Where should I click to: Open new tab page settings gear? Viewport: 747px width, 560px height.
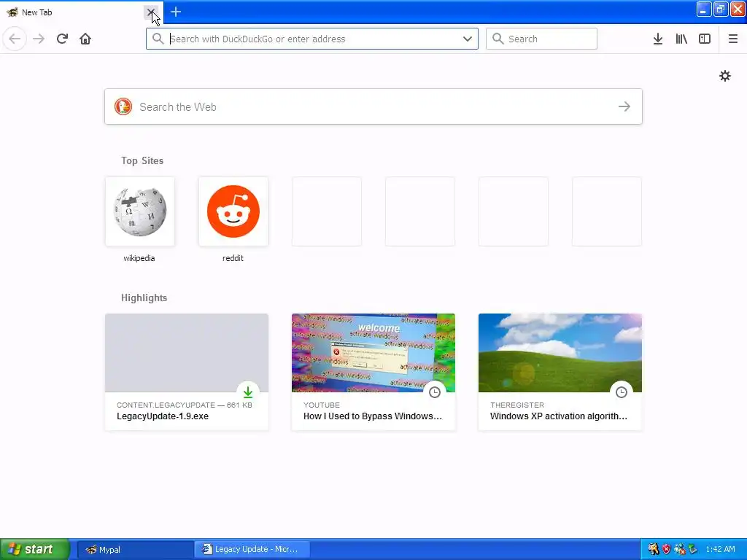pyautogui.click(x=724, y=76)
